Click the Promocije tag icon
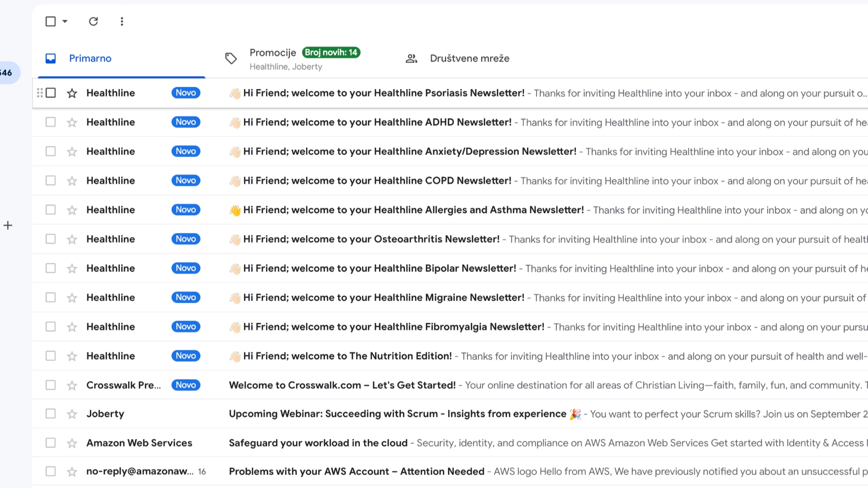 click(x=231, y=58)
